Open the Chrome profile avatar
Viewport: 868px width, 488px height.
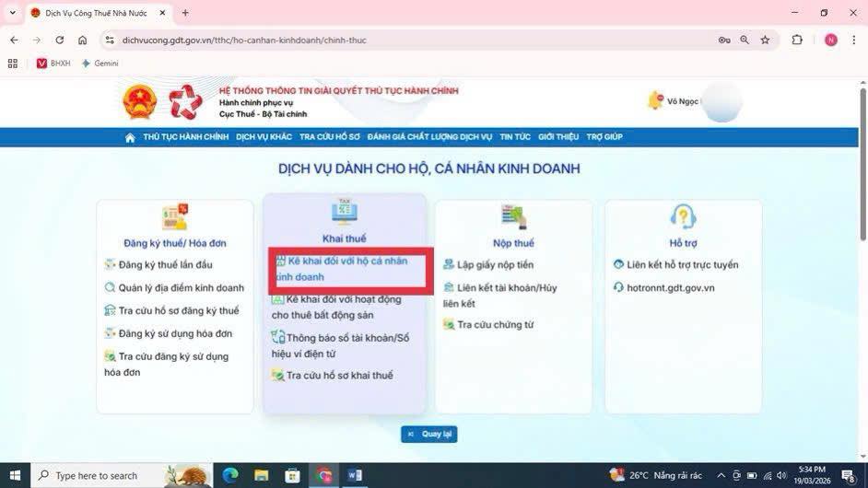click(x=831, y=40)
